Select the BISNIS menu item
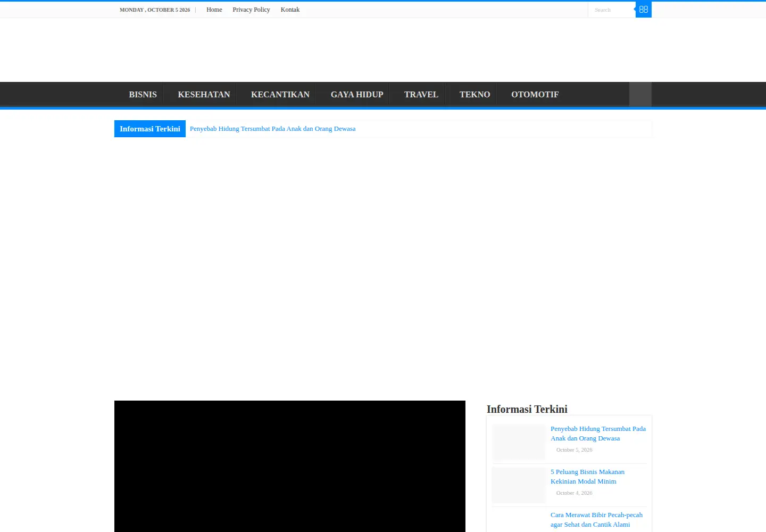 (x=143, y=95)
